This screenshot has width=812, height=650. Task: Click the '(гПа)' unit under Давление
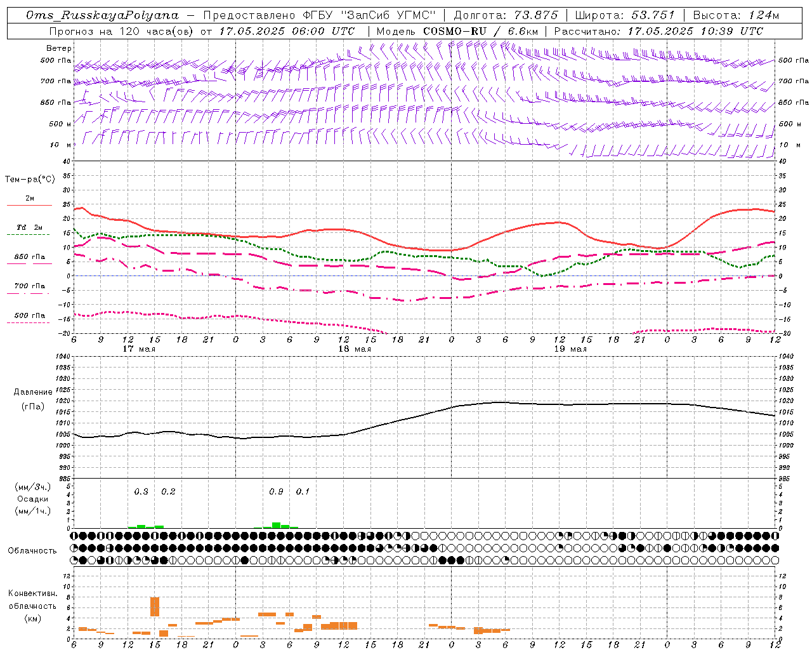[33, 406]
